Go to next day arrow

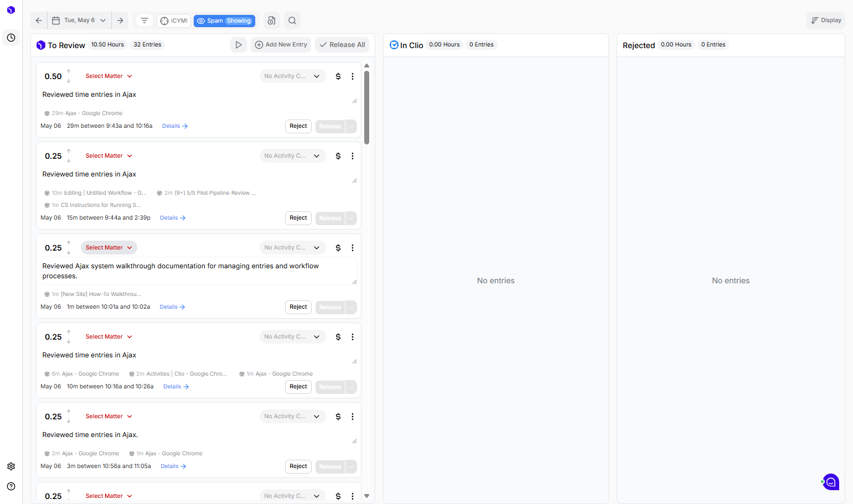(x=120, y=20)
